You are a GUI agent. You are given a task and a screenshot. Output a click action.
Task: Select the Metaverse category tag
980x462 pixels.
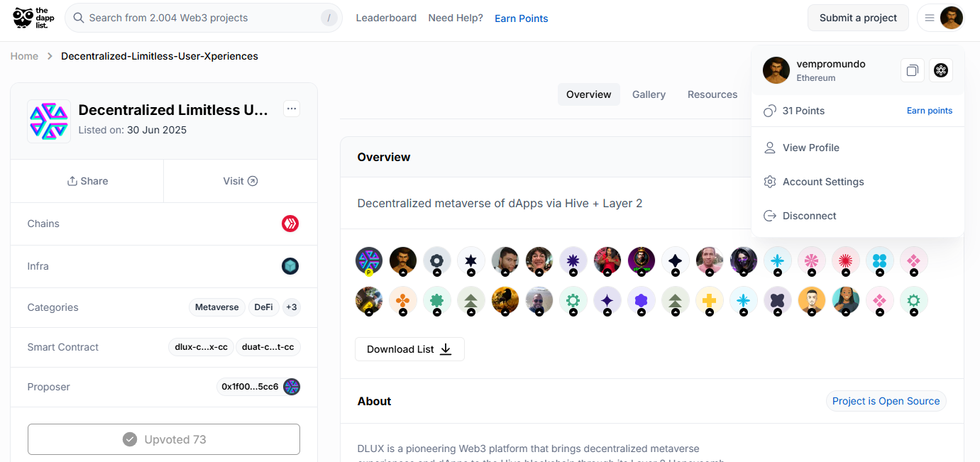coord(217,307)
